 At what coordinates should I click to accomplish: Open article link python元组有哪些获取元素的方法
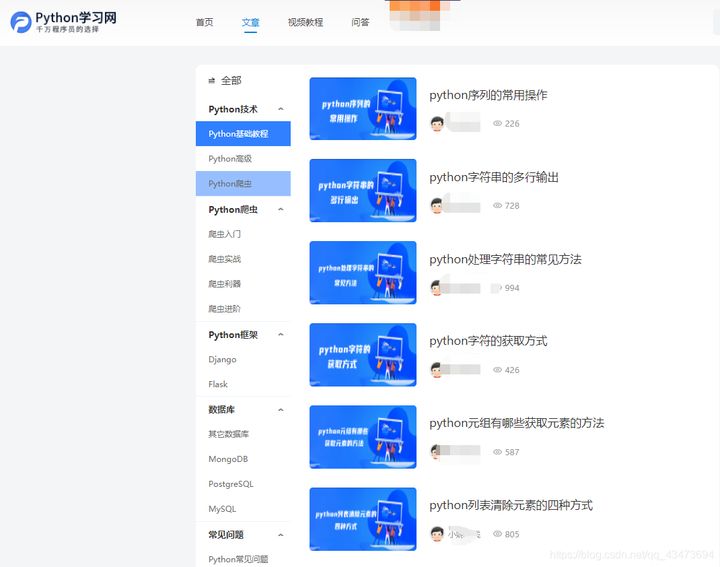coord(517,423)
